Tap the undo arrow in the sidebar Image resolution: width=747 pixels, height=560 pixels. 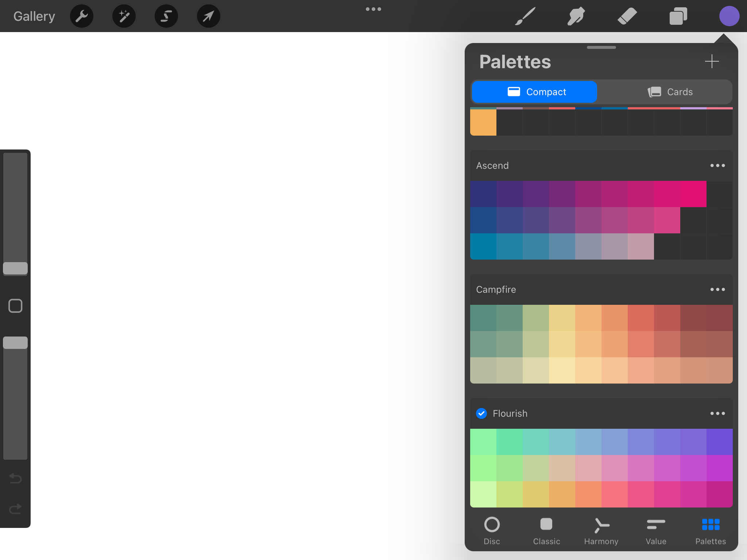[15, 479]
